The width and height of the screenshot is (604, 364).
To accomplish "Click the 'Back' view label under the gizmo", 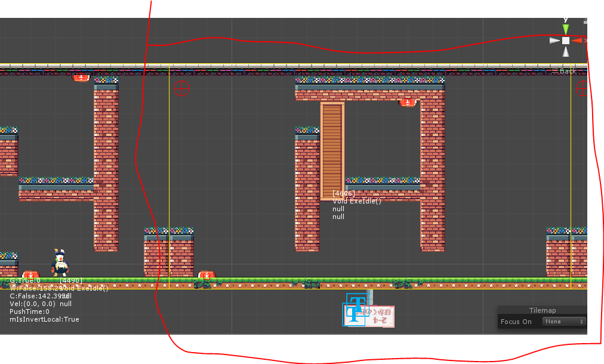I will tap(568, 71).
